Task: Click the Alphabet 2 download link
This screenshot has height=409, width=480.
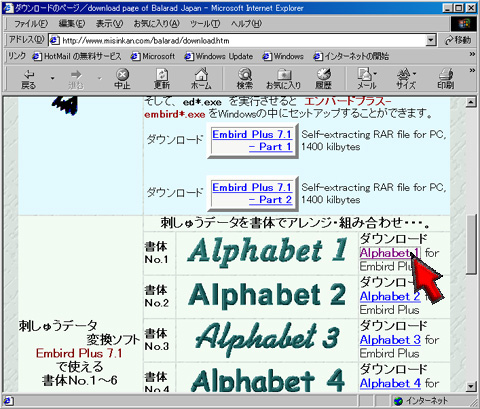Action: [x=390, y=296]
